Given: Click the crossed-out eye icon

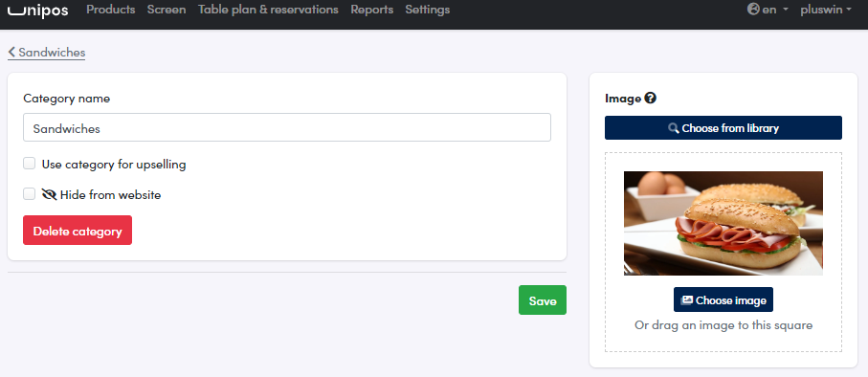Looking at the screenshot, I should (49, 194).
